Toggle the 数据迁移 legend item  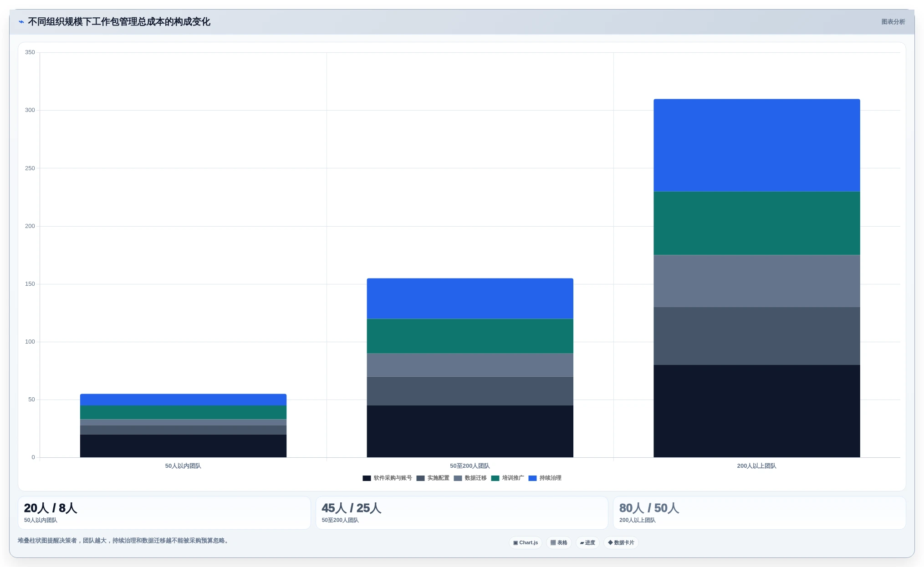tap(470, 478)
